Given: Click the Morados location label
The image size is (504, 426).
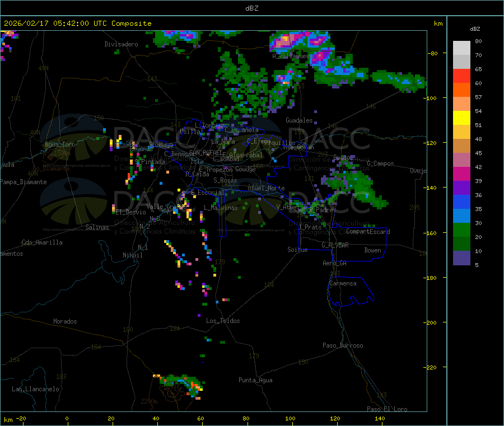Looking at the screenshot, I should click(65, 321).
